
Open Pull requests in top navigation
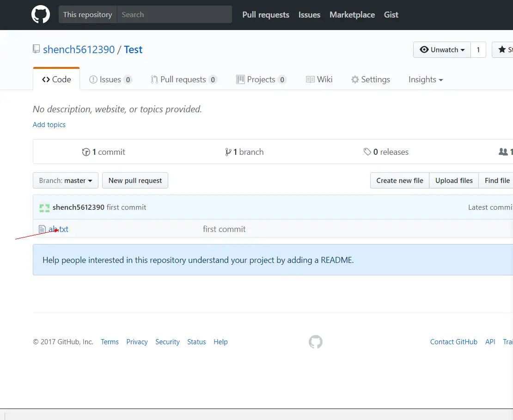click(266, 15)
